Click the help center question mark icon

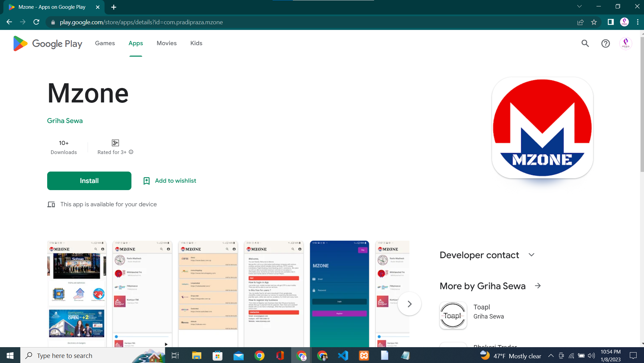coord(605,43)
